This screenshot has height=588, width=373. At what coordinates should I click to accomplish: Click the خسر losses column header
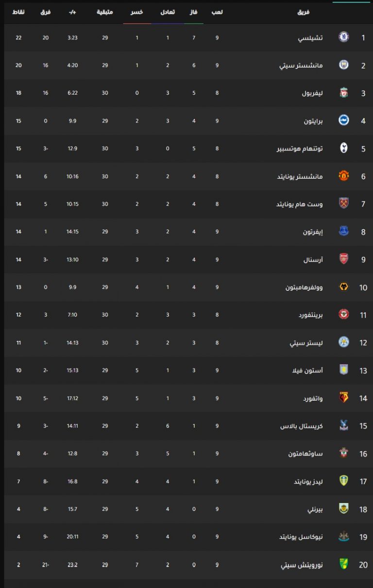click(137, 12)
